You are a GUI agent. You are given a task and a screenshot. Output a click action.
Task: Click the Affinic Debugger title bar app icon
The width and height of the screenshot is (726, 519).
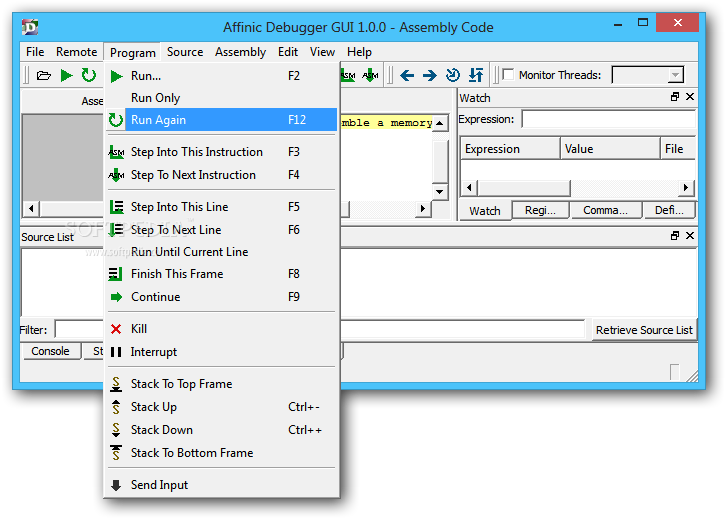pyautogui.click(x=30, y=27)
